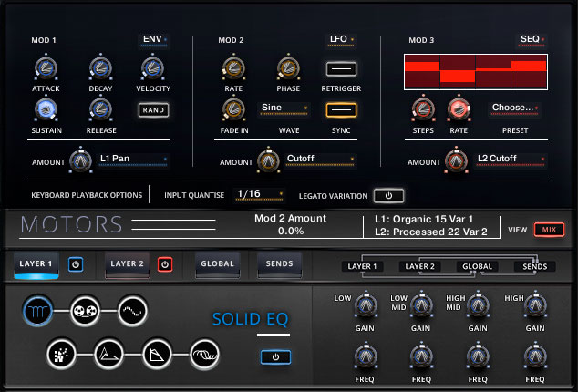Viewport: 578px width, 392px height.
Task: Enable the Legato Variation toggle
Action: (x=388, y=195)
